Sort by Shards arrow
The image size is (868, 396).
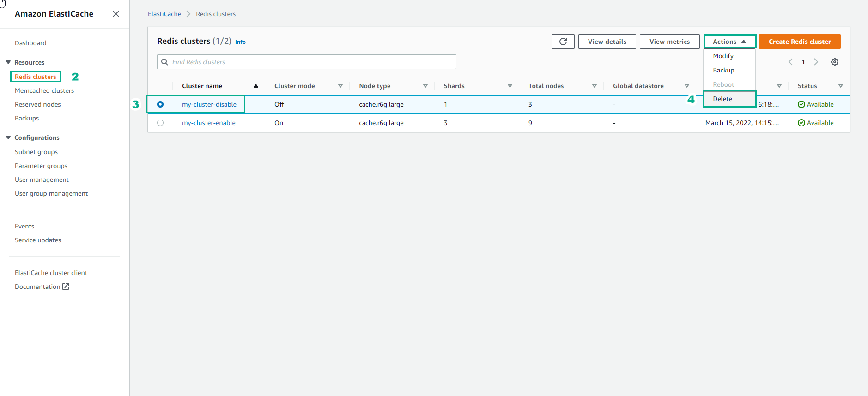[510, 86]
